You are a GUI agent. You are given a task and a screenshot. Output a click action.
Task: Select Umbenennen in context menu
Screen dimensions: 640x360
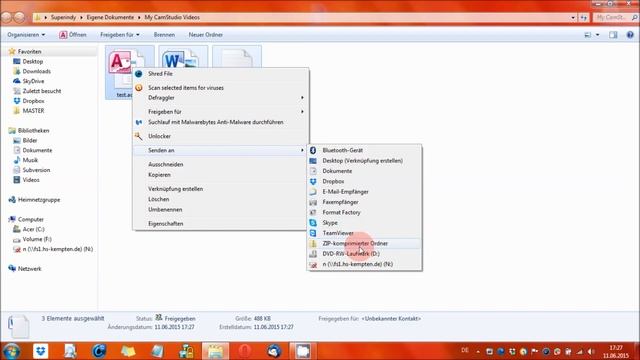[165, 209]
